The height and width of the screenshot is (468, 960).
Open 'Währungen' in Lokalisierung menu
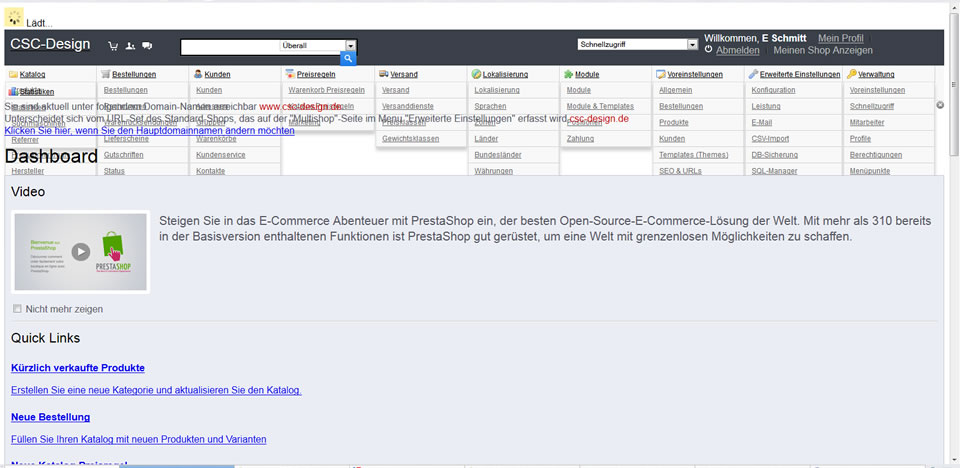pyautogui.click(x=493, y=171)
